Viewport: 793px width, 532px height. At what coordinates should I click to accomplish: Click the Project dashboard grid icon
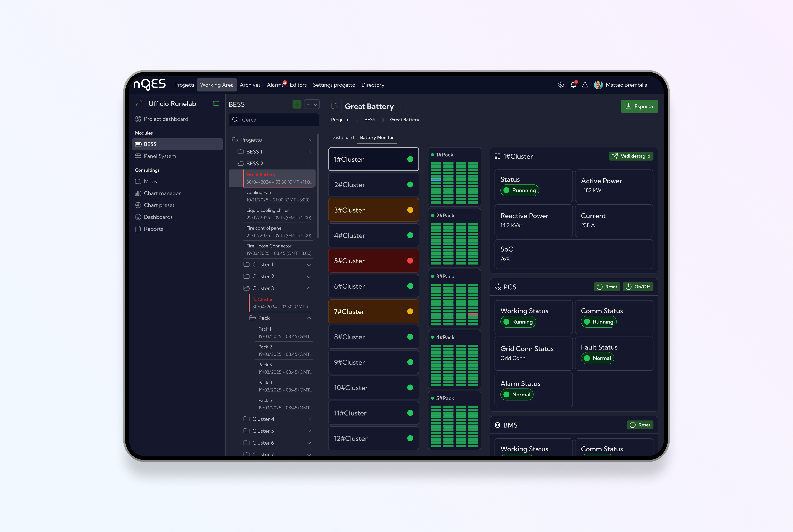138,119
